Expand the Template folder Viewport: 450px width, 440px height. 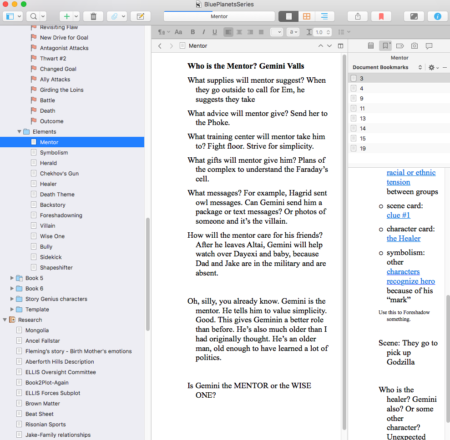[12, 309]
